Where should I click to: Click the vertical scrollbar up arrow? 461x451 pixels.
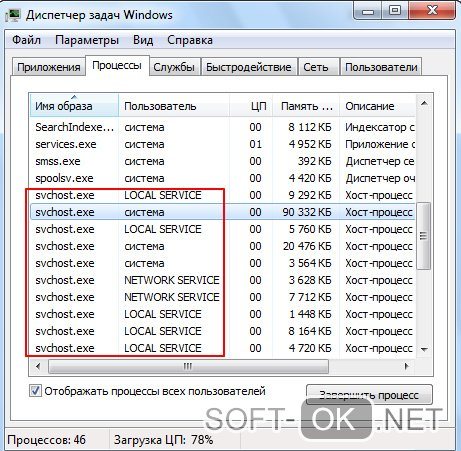coord(424,103)
